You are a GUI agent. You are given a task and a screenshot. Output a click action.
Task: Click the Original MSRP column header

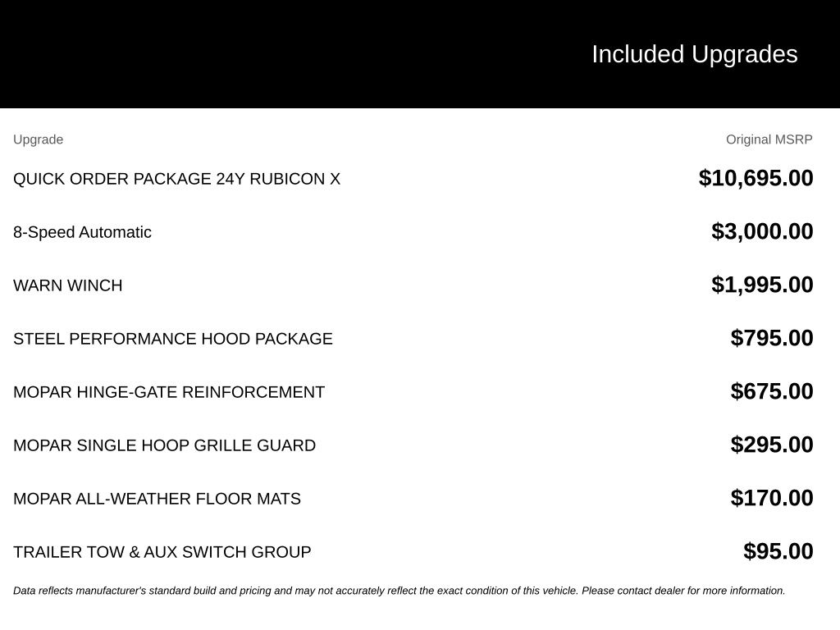click(769, 139)
